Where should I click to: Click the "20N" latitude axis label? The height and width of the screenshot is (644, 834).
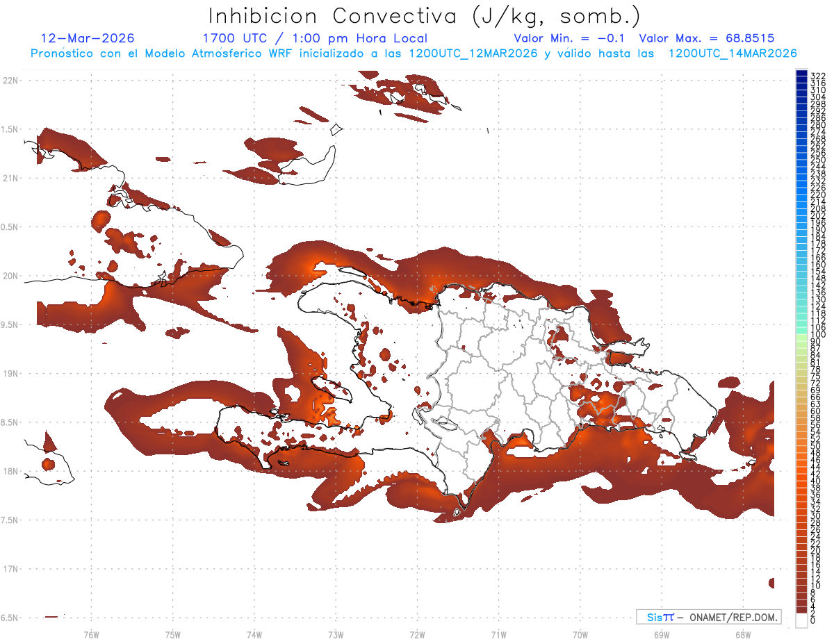click(x=10, y=276)
